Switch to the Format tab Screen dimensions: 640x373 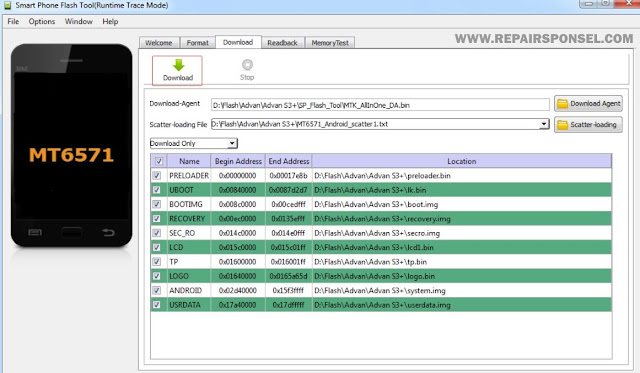click(198, 43)
